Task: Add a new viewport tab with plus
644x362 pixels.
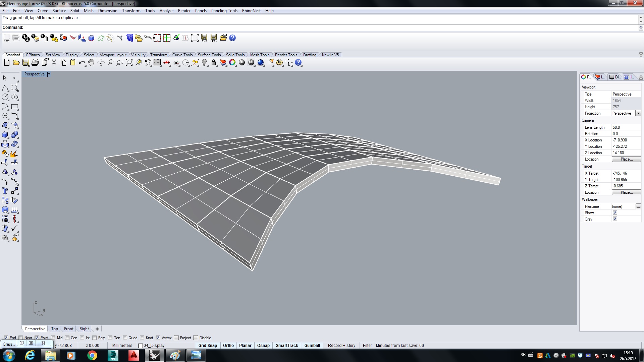Action: point(97,329)
